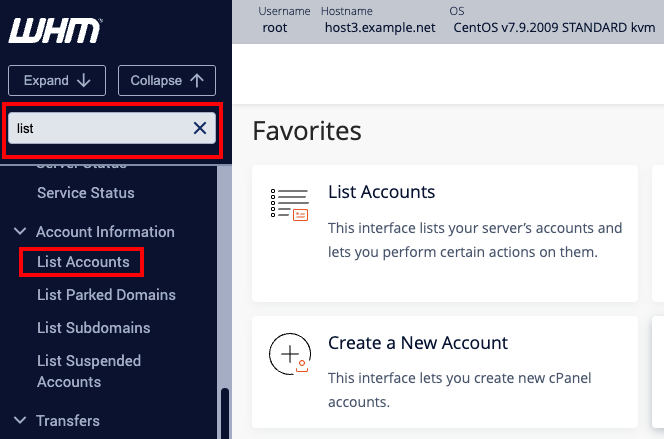This screenshot has width=664, height=439.
Task: Open Service Status in the sidebar
Action: click(85, 192)
